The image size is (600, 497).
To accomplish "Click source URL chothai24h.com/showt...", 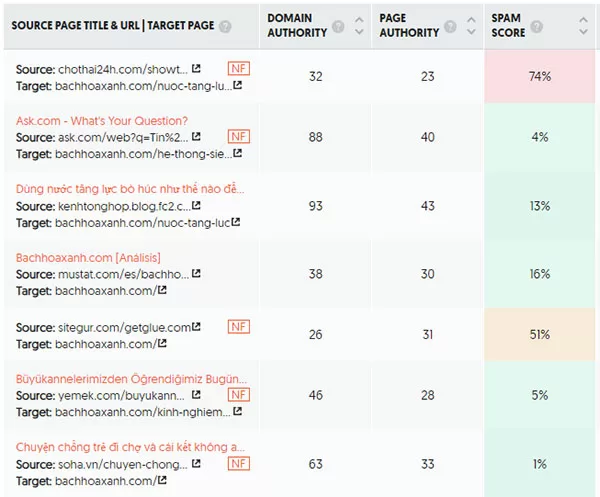I will 123,69.
